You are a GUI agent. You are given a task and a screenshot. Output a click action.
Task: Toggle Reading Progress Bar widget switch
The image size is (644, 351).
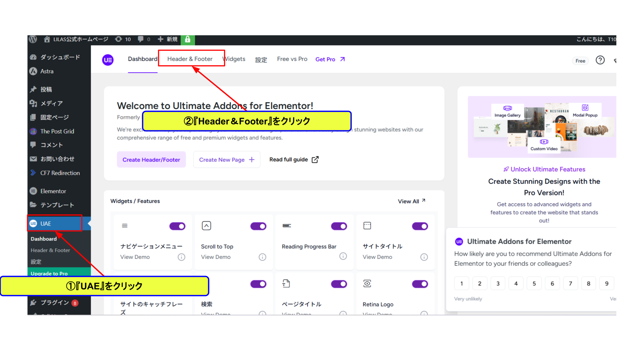(x=339, y=226)
